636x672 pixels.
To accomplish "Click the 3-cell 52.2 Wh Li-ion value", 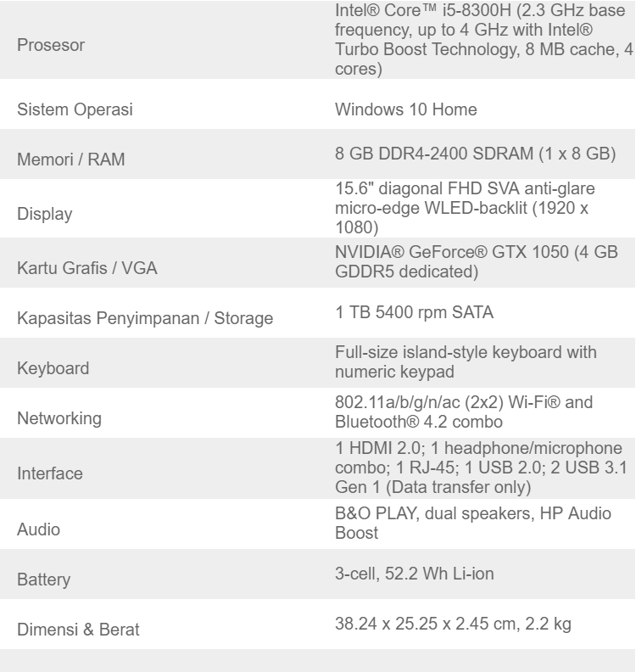I will [x=415, y=574].
